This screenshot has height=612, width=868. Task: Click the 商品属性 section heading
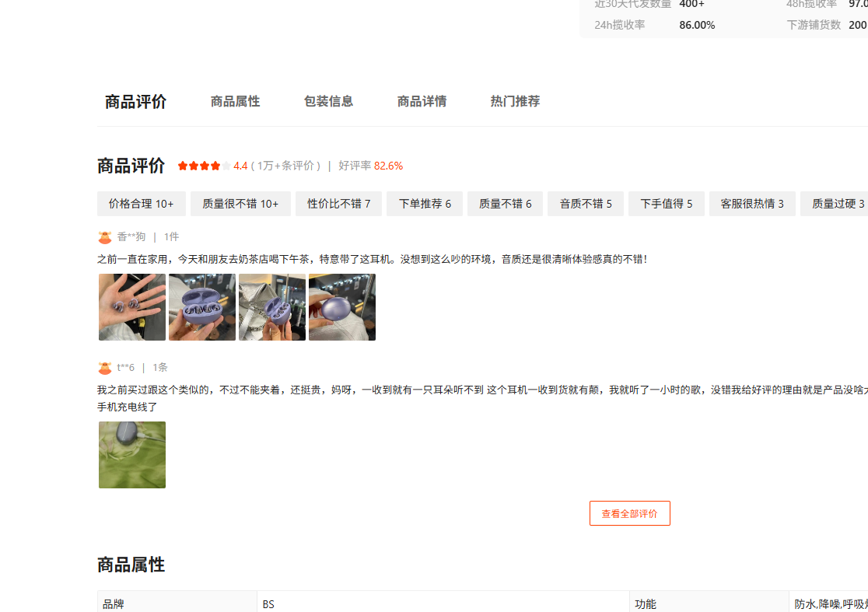131,565
